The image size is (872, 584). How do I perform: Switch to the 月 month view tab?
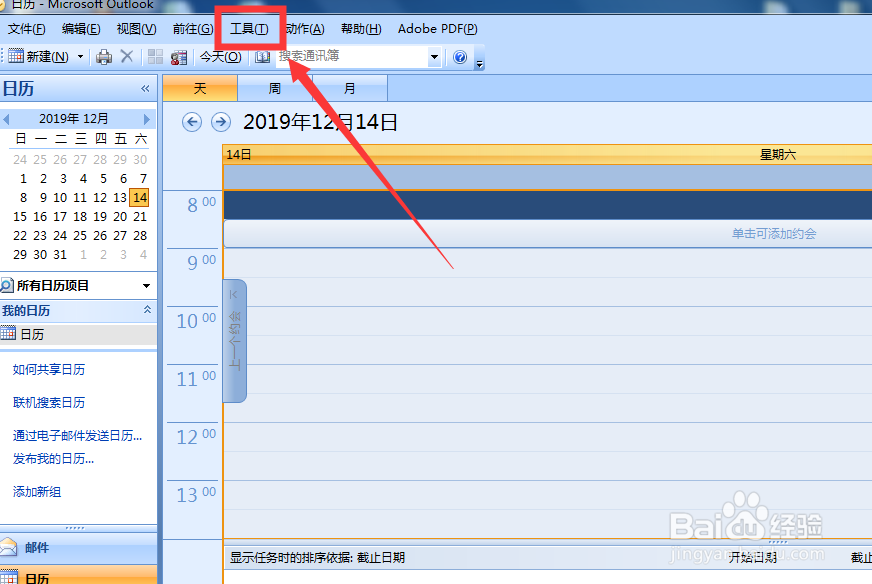click(x=349, y=88)
